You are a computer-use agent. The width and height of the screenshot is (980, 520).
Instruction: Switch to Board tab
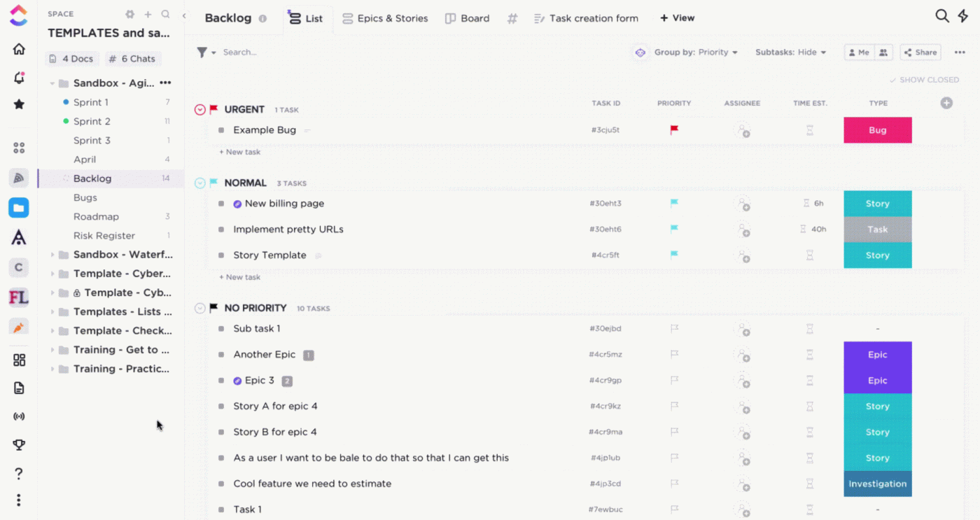(468, 19)
